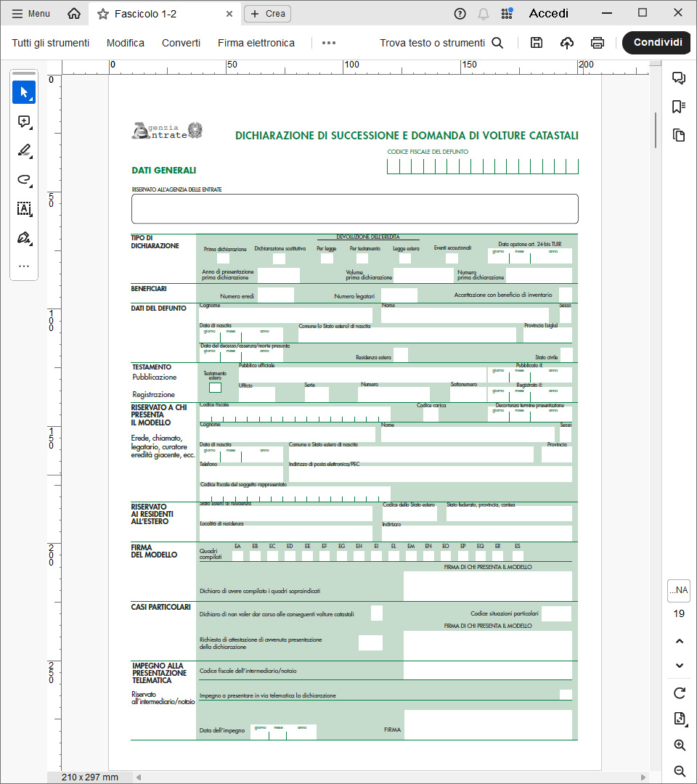697x784 pixels.
Task: Go to previous page up chevron
Action: pyautogui.click(x=680, y=641)
